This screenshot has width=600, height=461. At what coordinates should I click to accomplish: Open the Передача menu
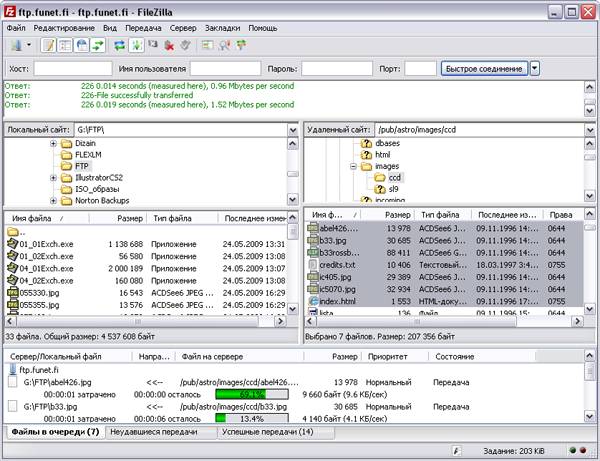click(x=143, y=28)
